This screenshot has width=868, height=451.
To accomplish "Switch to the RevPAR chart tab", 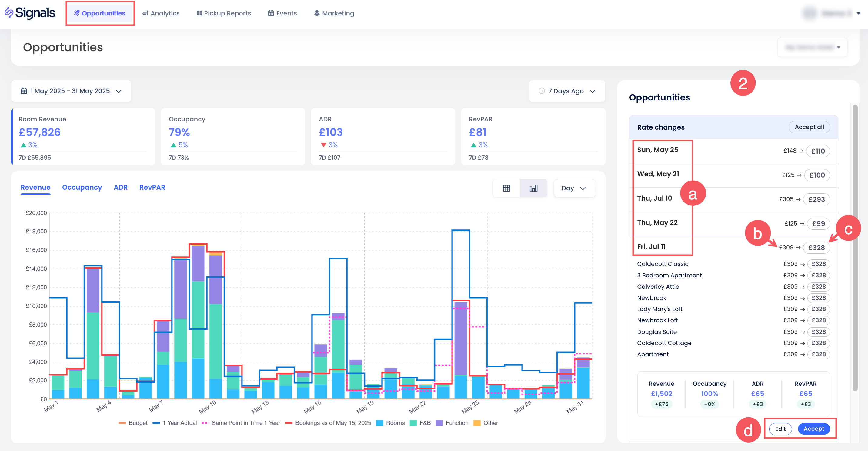I will pos(152,188).
